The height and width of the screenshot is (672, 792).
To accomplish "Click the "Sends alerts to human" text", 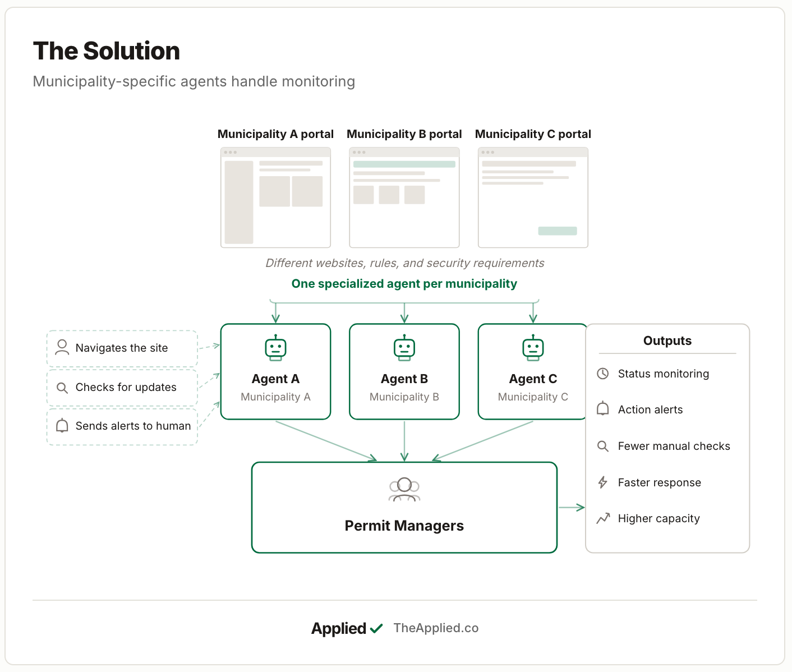I will 133,426.
